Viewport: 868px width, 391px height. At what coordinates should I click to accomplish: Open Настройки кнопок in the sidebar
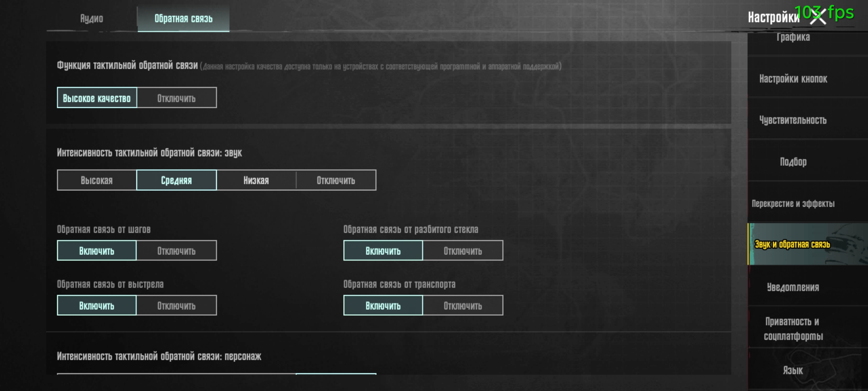click(793, 79)
